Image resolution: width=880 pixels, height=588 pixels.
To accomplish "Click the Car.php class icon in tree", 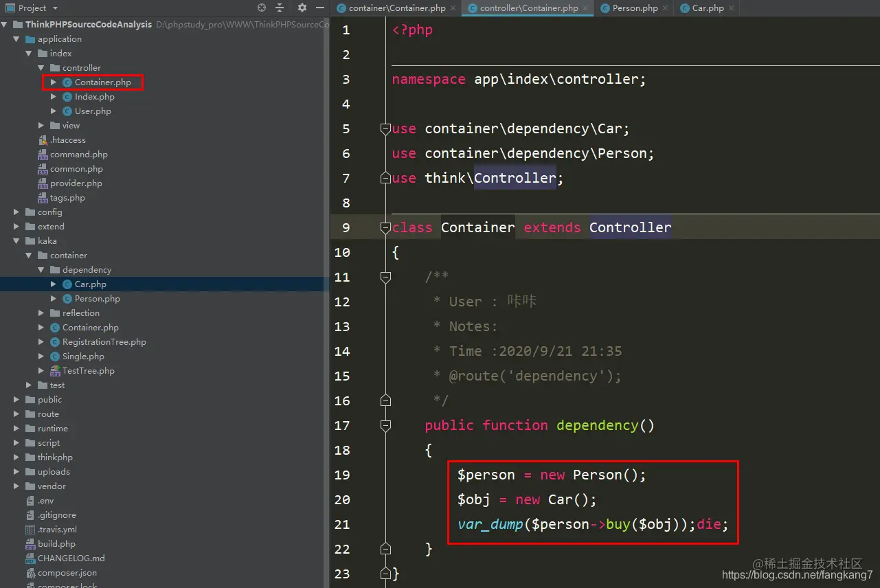I will point(67,284).
